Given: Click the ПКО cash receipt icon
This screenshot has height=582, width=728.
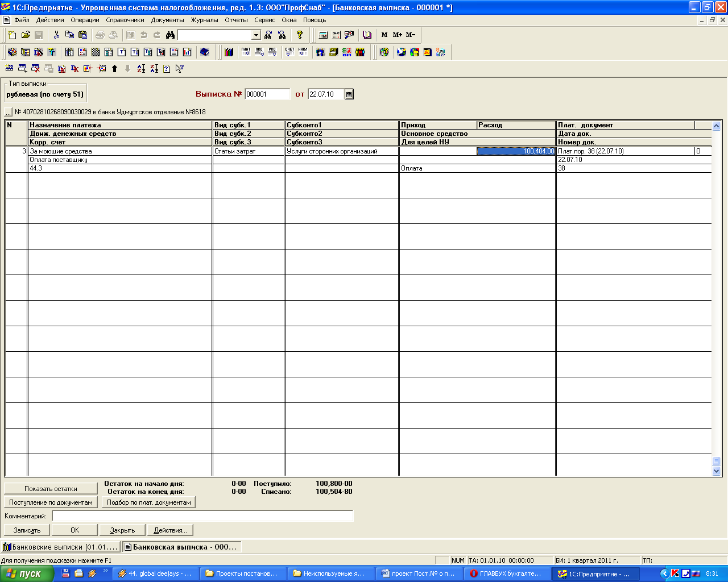Looking at the screenshot, I should (x=259, y=52).
